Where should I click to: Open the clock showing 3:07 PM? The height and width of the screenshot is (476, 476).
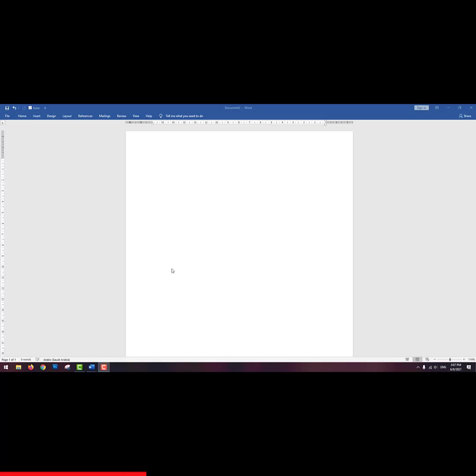point(456,367)
